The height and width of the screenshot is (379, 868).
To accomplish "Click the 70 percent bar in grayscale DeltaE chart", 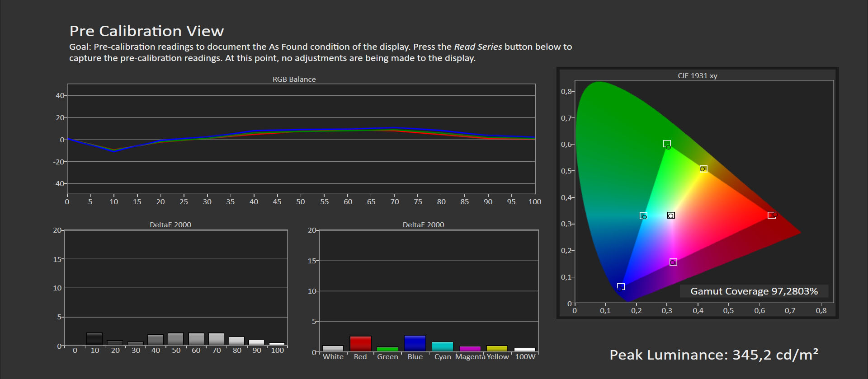I will [x=216, y=339].
